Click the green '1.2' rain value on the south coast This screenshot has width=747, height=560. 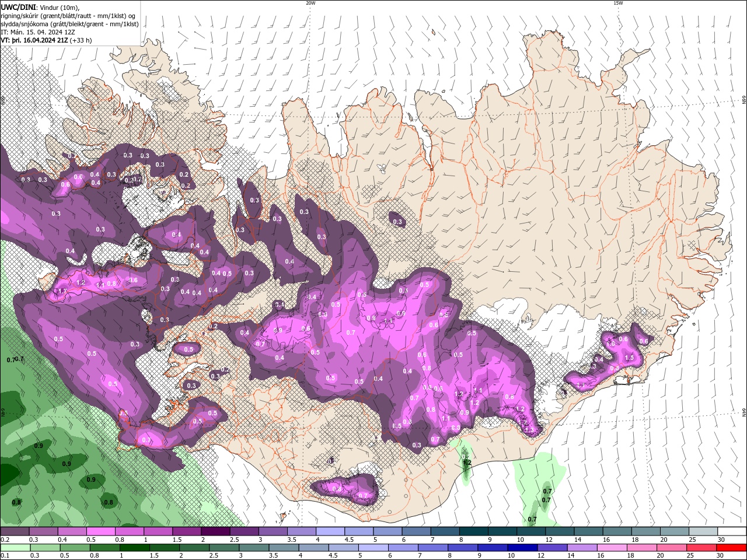click(x=466, y=462)
